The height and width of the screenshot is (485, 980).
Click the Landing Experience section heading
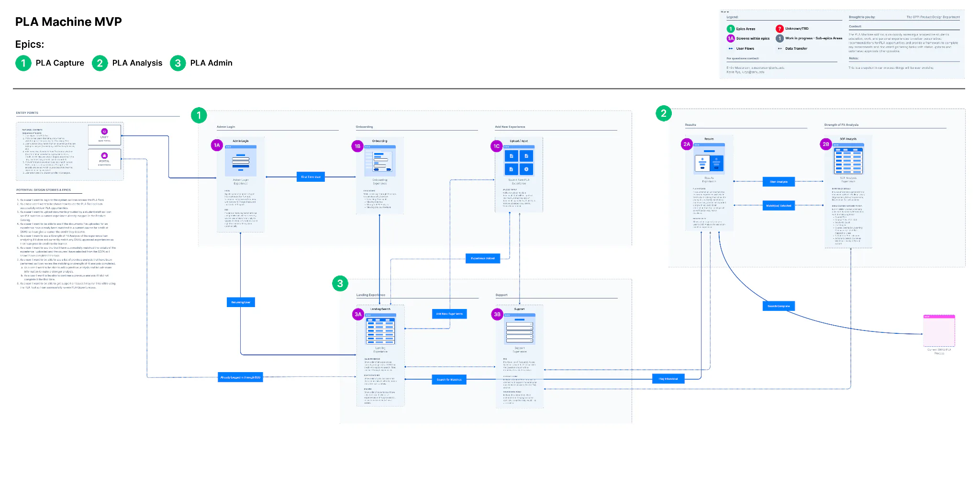[371, 295]
